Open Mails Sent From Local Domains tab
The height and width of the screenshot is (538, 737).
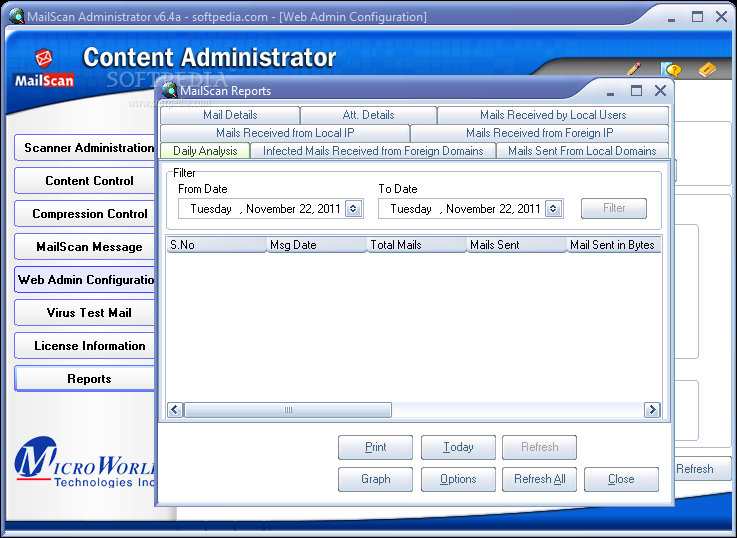(582, 151)
